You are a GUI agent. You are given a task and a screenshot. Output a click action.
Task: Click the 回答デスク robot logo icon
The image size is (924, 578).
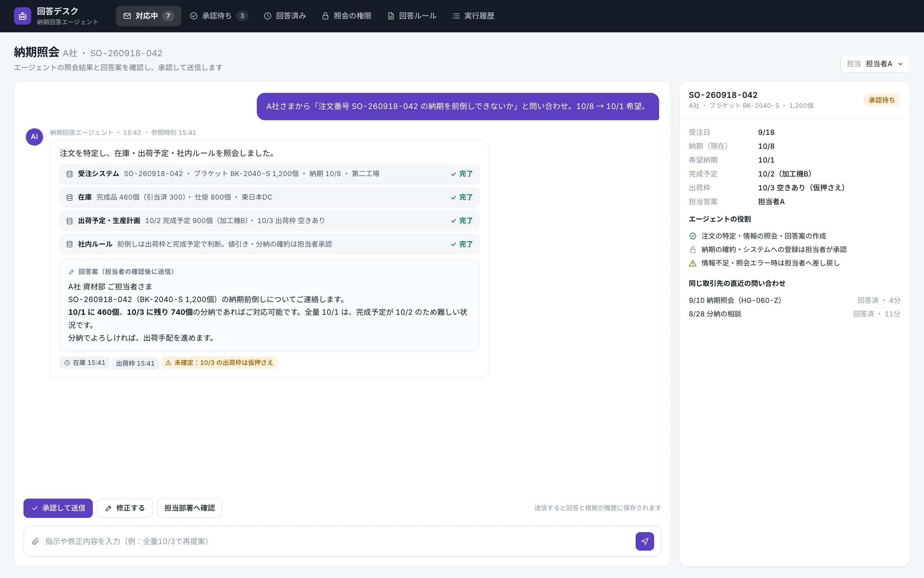22,16
